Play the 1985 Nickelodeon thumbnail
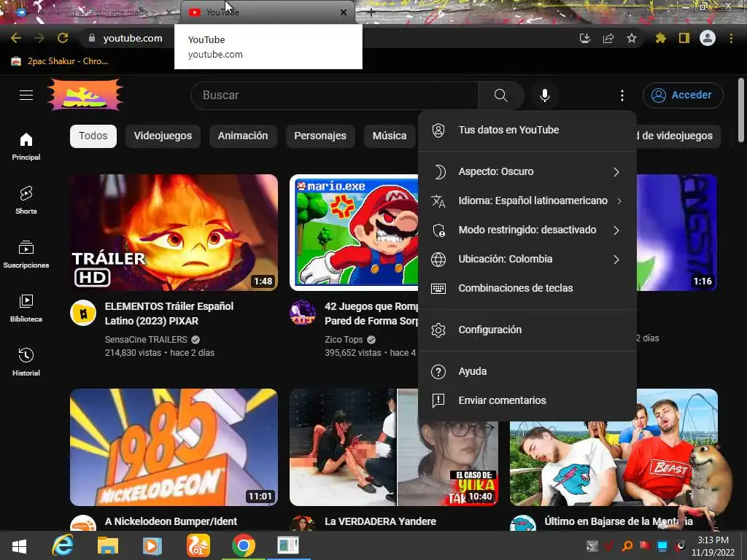This screenshot has height=560, width=747. point(174,447)
